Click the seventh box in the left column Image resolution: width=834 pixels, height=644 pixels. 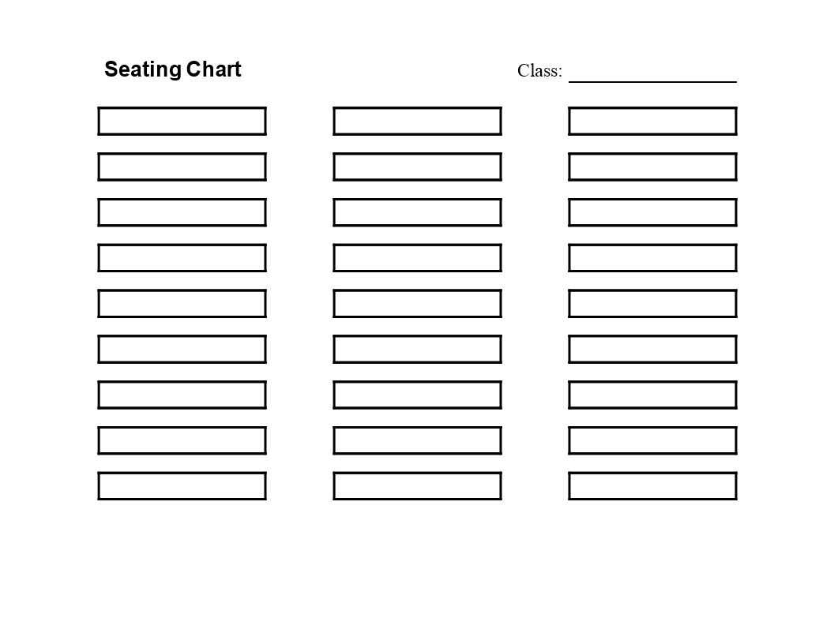(x=182, y=395)
